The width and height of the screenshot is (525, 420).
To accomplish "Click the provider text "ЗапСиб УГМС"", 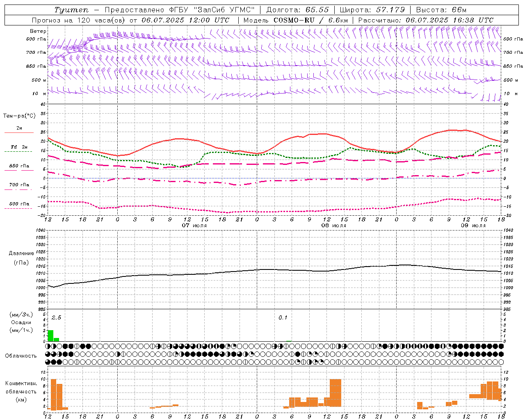I will (x=224, y=10).
